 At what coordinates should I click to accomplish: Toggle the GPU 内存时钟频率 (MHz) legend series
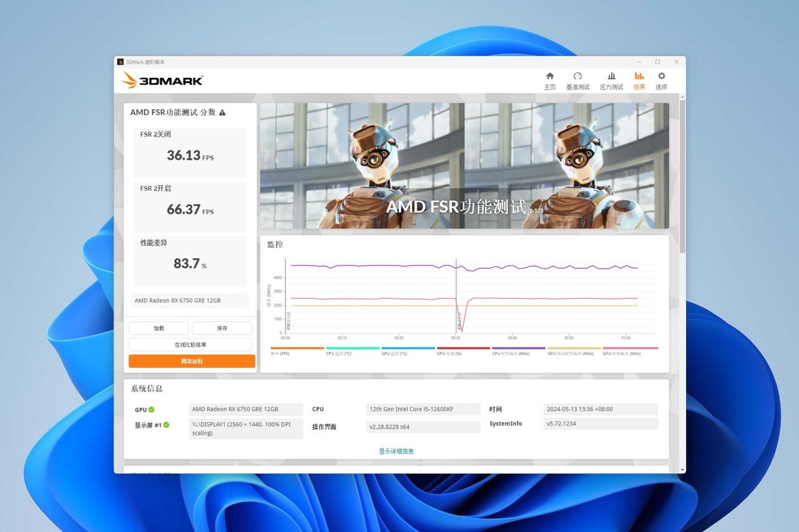pyautogui.click(x=574, y=351)
